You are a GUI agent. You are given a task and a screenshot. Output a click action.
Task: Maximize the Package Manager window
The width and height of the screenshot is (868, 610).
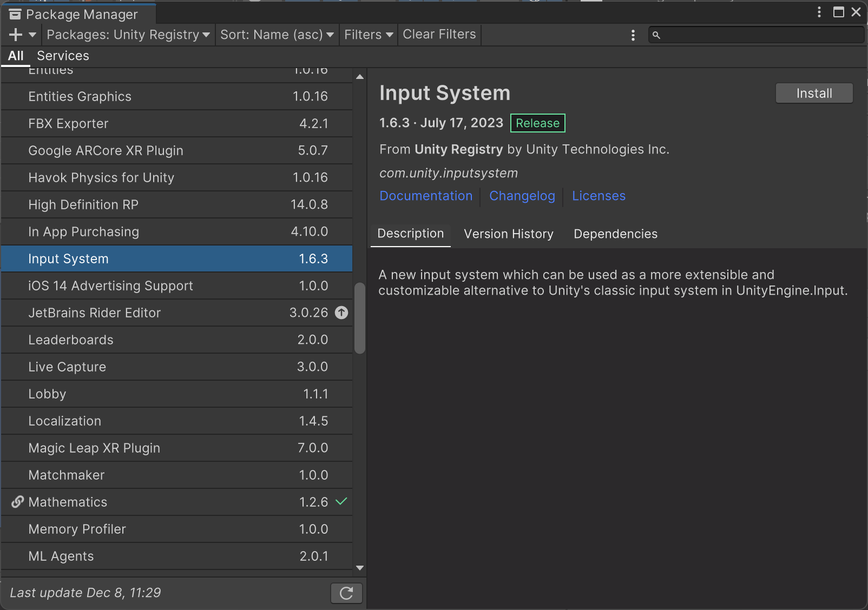click(x=839, y=12)
